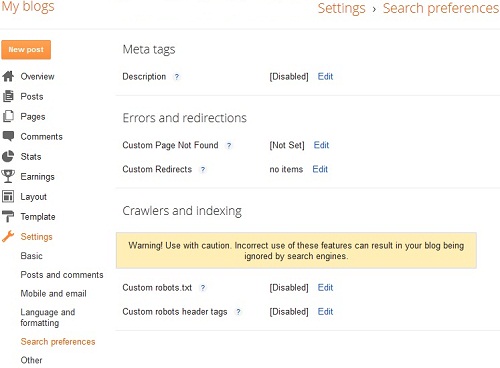Click the Earnings trophy icon
The height and width of the screenshot is (368, 500).
[x=8, y=176]
